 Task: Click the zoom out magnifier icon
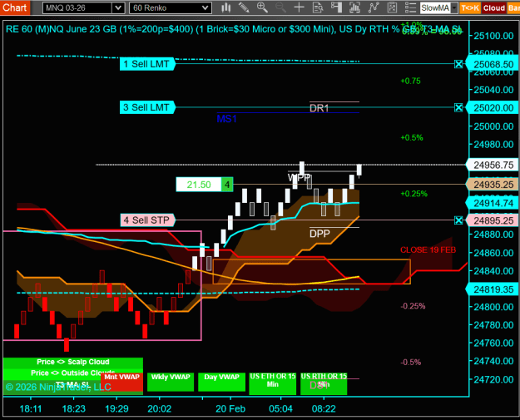point(280,7)
